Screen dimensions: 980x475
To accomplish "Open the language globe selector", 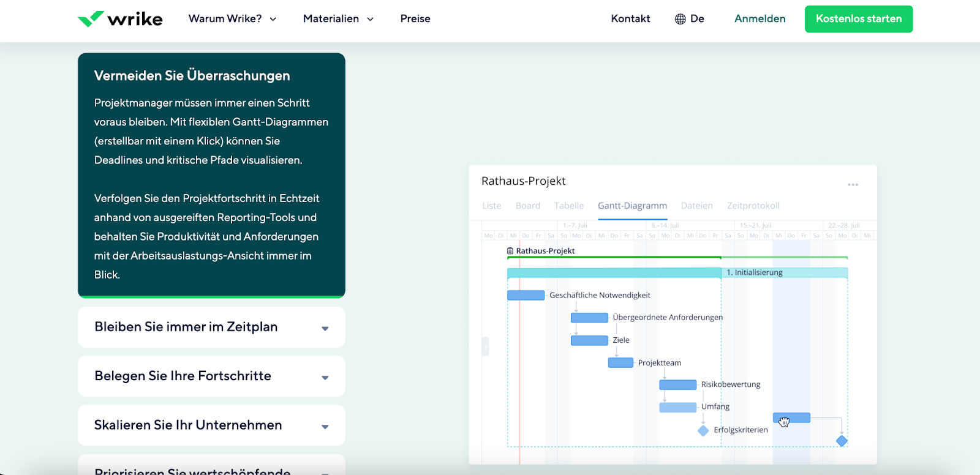I will [689, 19].
